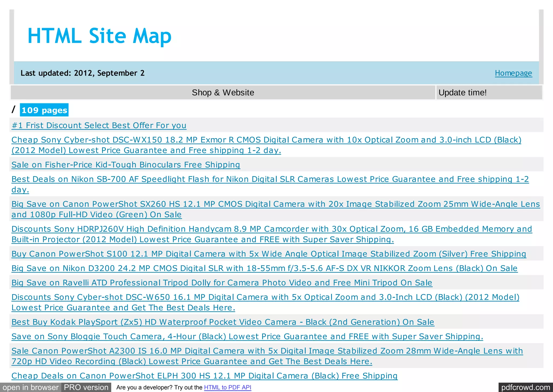553x392 pixels.
Task: Select the 109 pages badge
Action: [x=44, y=110]
